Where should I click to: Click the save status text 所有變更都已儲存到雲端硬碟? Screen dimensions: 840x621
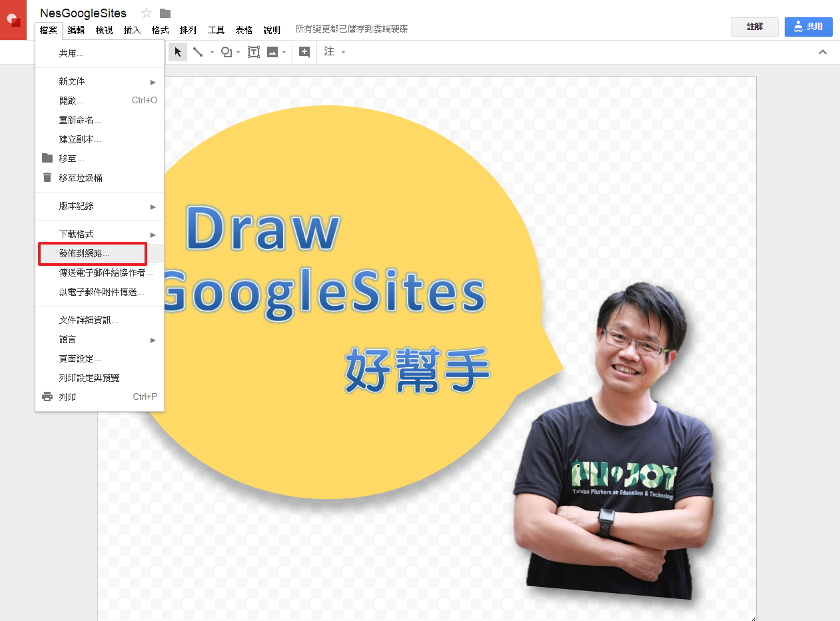coord(352,29)
